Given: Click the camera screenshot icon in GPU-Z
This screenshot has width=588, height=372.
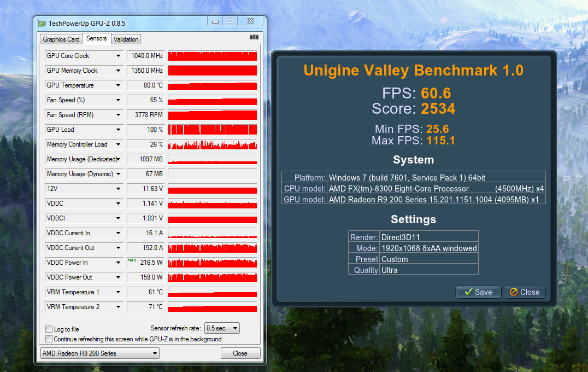Looking at the screenshot, I should (x=254, y=37).
